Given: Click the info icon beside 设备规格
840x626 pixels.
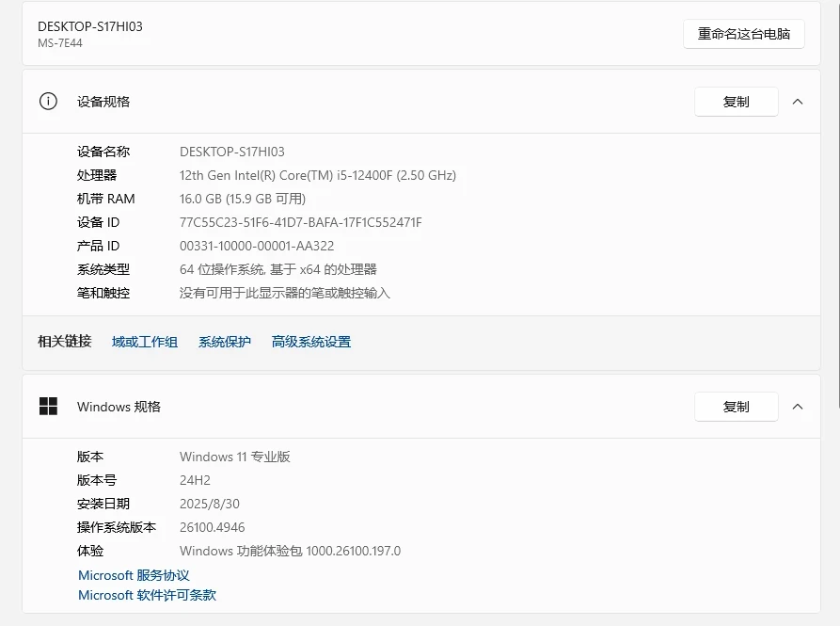Looking at the screenshot, I should point(48,102).
